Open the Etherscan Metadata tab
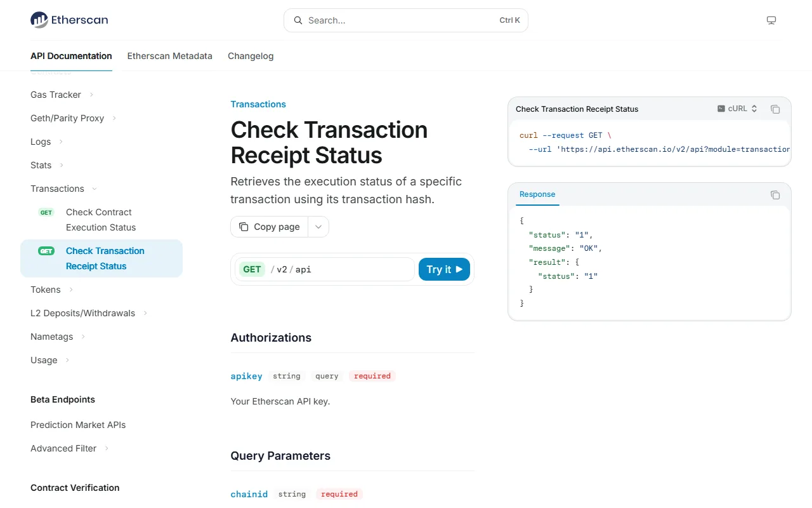The width and height of the screenshot is (812, 508). (170, 56)
